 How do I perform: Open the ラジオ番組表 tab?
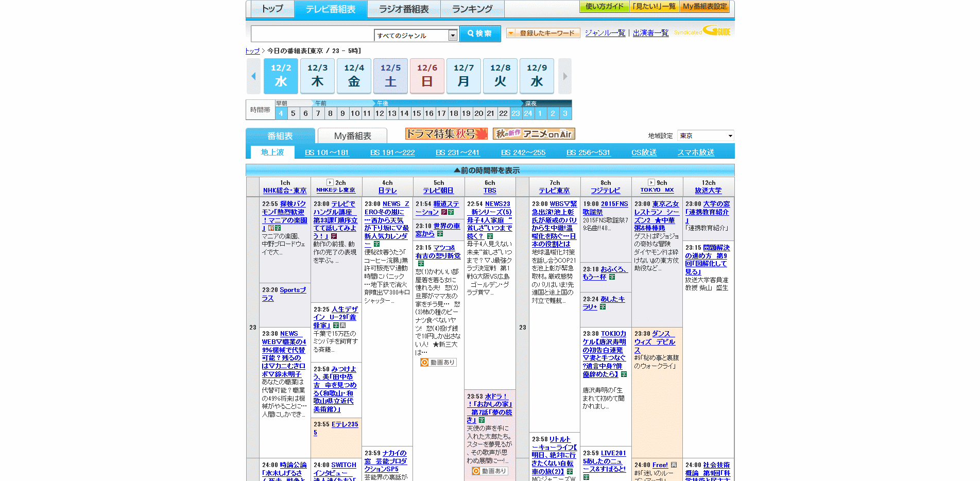[404, 9]
